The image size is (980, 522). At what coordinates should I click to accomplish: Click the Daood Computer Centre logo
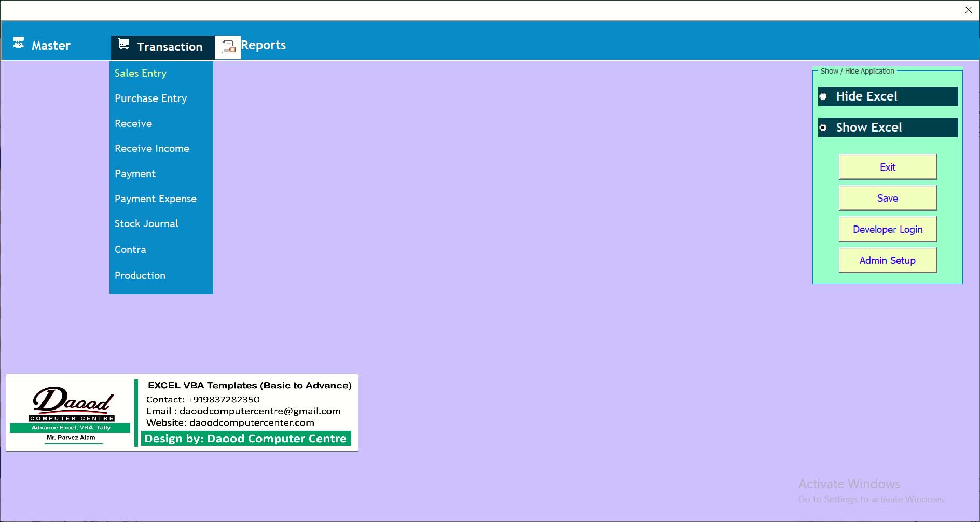pos(71,412)
